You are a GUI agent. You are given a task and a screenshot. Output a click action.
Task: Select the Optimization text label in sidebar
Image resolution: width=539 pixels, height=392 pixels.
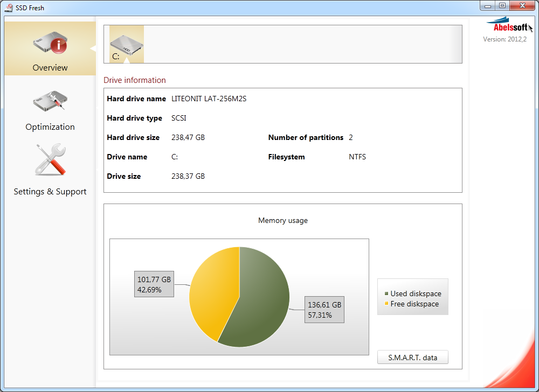point(50,127)
